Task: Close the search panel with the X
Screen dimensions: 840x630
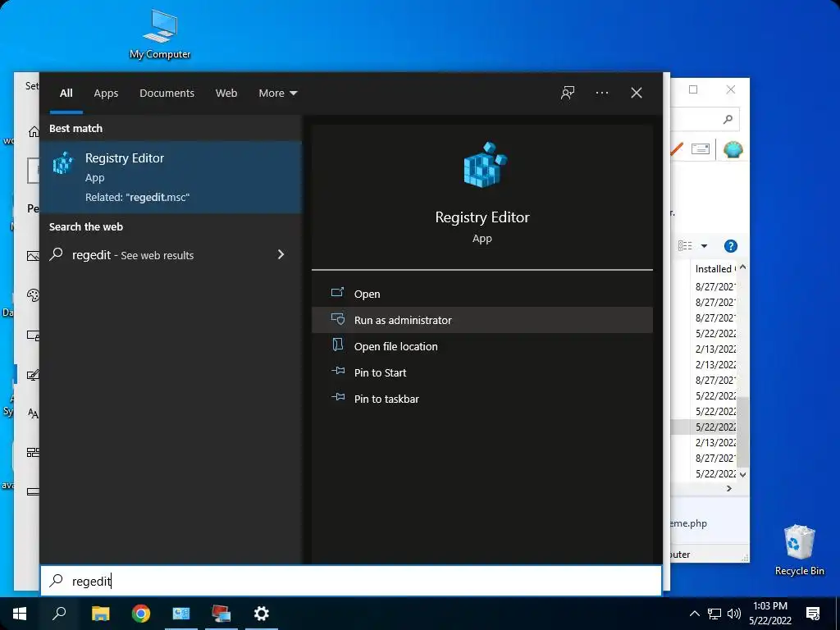Action: click(x=637, y=94)
